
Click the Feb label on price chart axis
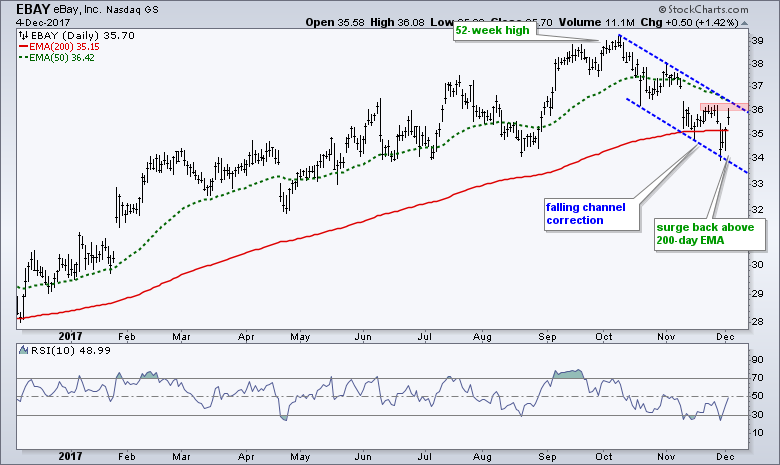click(126, 337)
